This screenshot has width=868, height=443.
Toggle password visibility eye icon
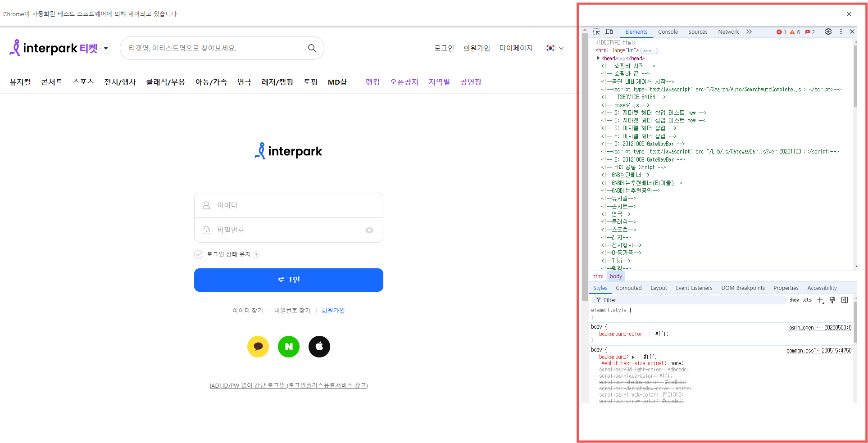[x=369, y=230]
